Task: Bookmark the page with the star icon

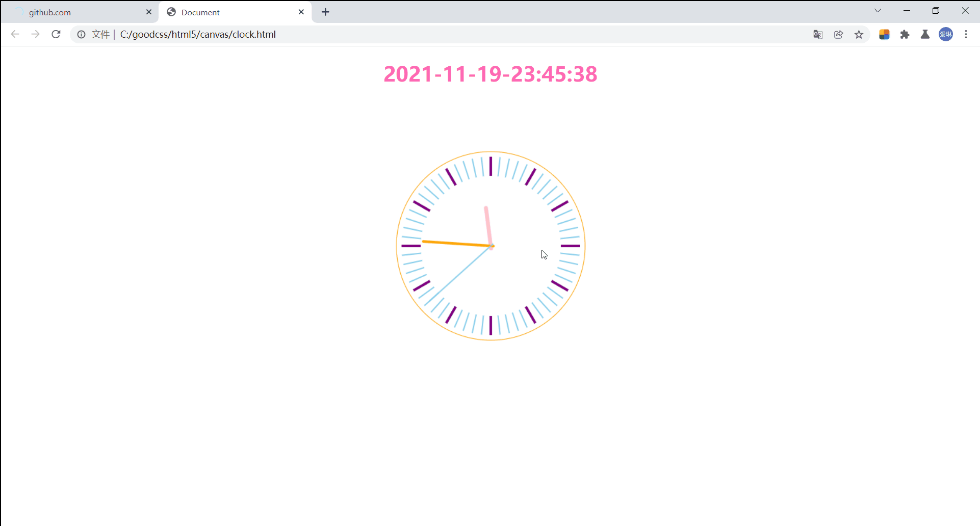Action: (x=860, y=34)
